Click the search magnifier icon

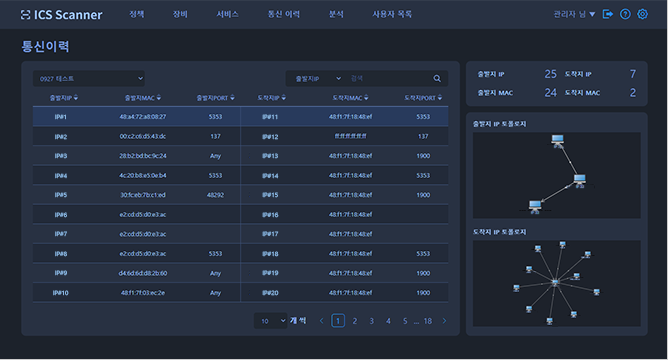click(x=437, y=78)
